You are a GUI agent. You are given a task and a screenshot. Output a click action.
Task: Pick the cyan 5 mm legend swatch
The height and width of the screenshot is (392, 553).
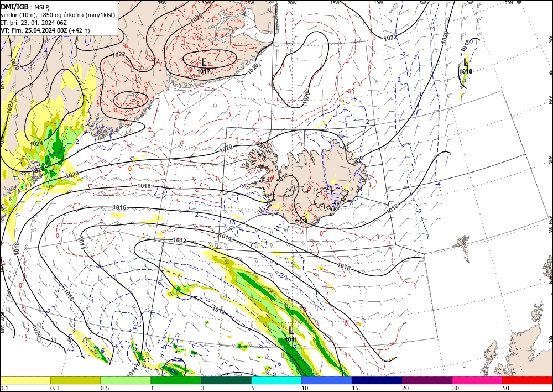pyautogui.click(x=276, y=380)
